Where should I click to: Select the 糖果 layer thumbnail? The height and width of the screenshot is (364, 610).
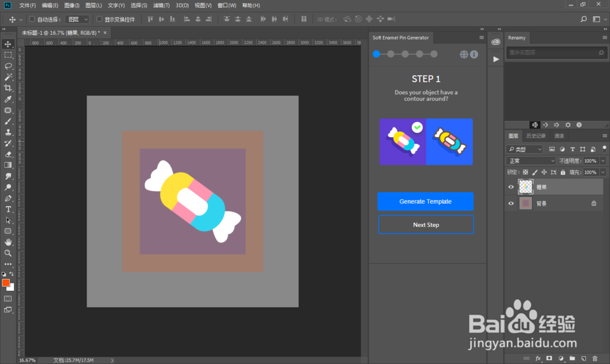pos(526,187)
